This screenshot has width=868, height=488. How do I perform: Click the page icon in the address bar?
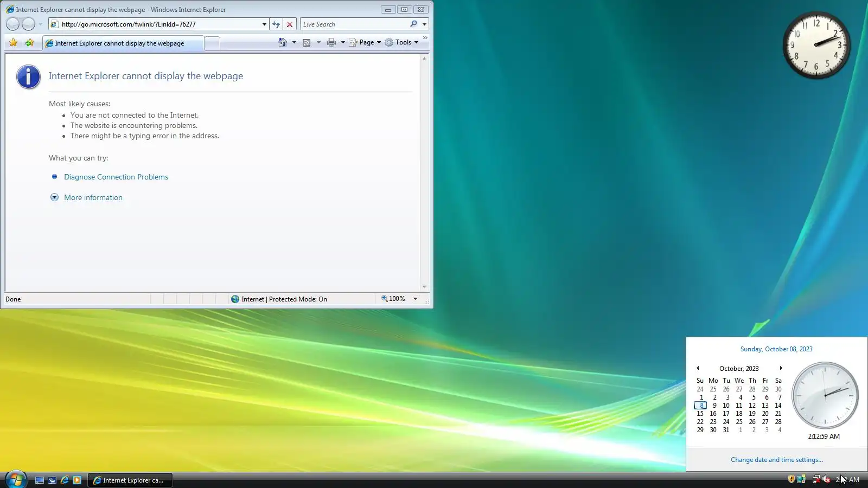pyautogui.click(x=54, y=24)
